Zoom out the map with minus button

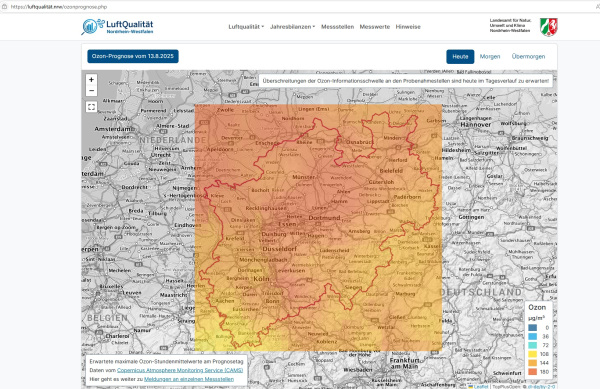(x=91, y=91)
